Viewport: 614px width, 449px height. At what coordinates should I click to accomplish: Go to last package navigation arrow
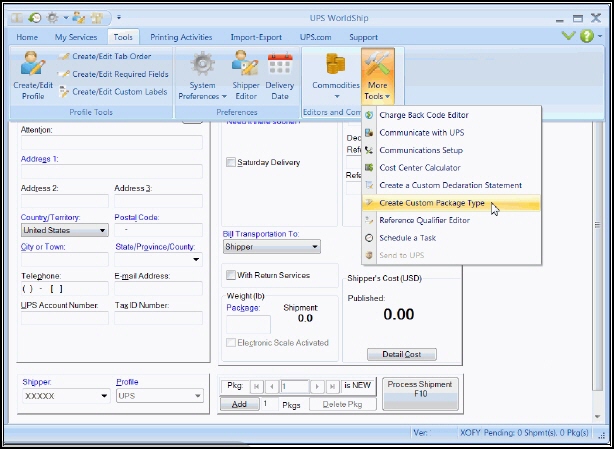click(x=332, y=387)
